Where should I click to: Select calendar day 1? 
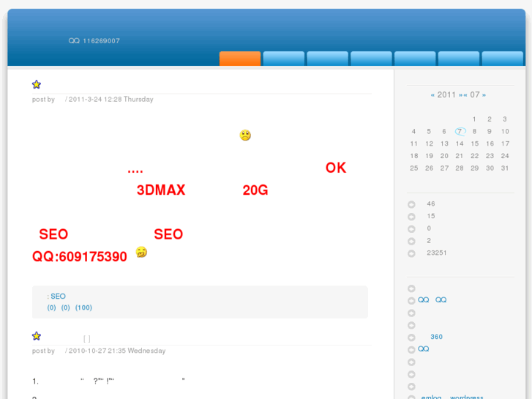[474, 119]
